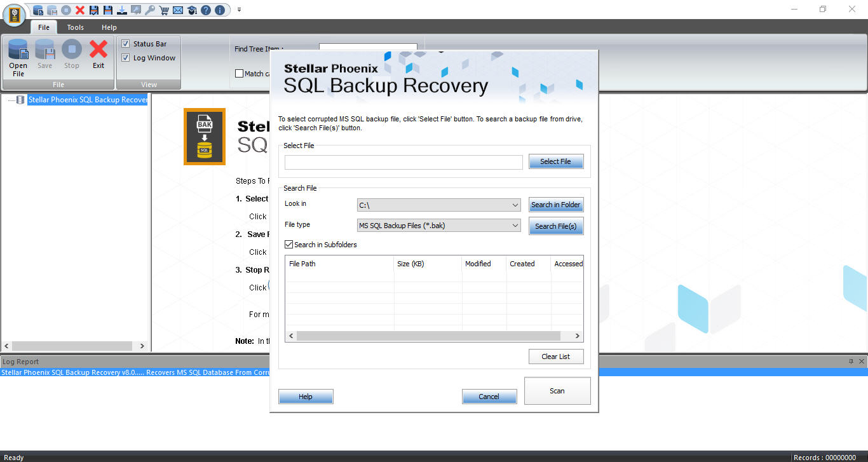868x462 pixels.
Task: Click the Select File button
Action: pyautogui.click(x=555, y=161)
